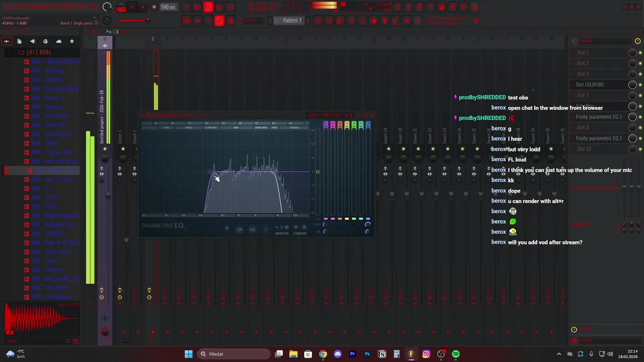Enable the auto-scroll arrow icon in the toolbar
The width and height of the screenshot is (644, 362).
[x=197, y=21]
